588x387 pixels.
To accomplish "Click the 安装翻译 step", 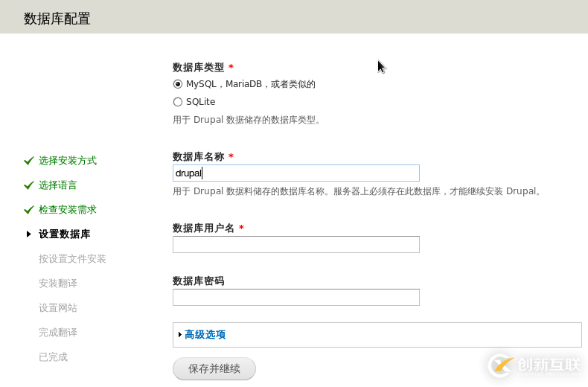I will 58,283.
